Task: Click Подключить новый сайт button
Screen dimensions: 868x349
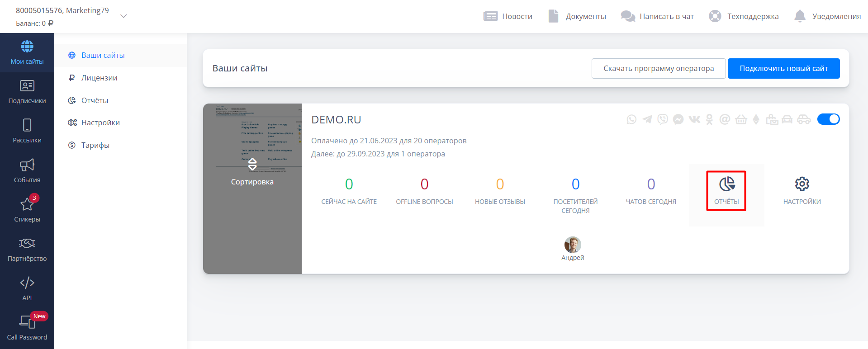Action: click(783, 69)
